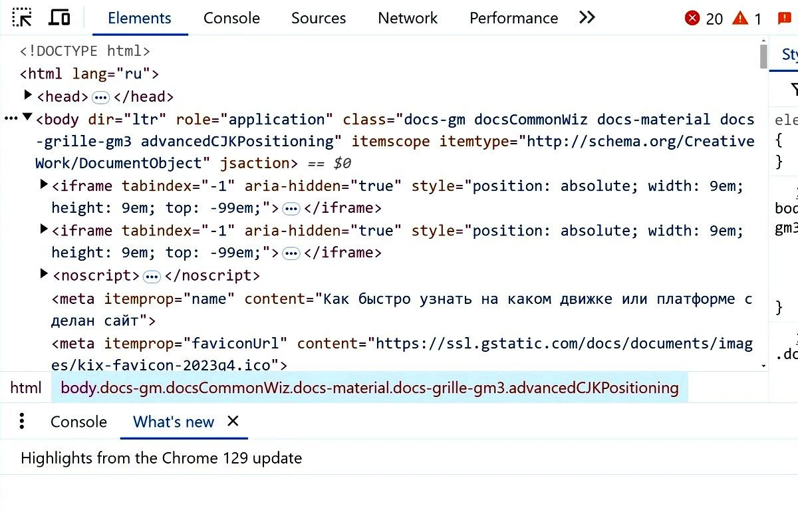The height and width of the screenshot is (532, 798).
Task: Click the itemtype schema.org URL attribute value
Action: click(396, 152)
